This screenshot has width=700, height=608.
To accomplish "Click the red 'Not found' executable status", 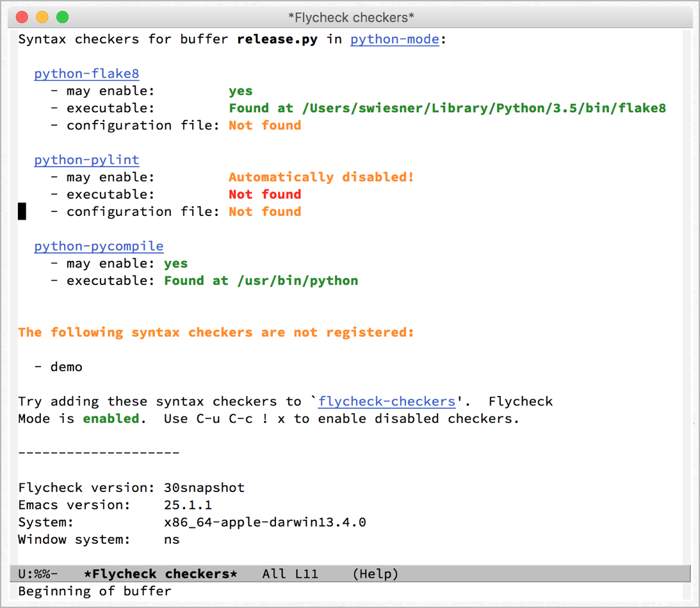I will point(265,194).
